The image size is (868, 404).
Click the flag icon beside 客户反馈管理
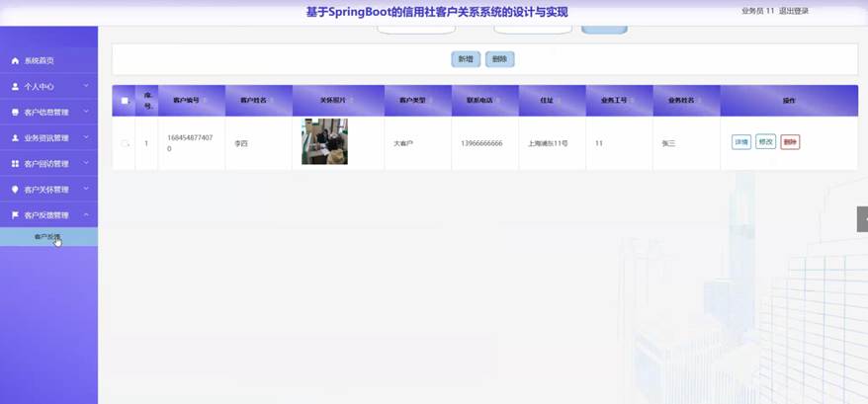point(15,215)
